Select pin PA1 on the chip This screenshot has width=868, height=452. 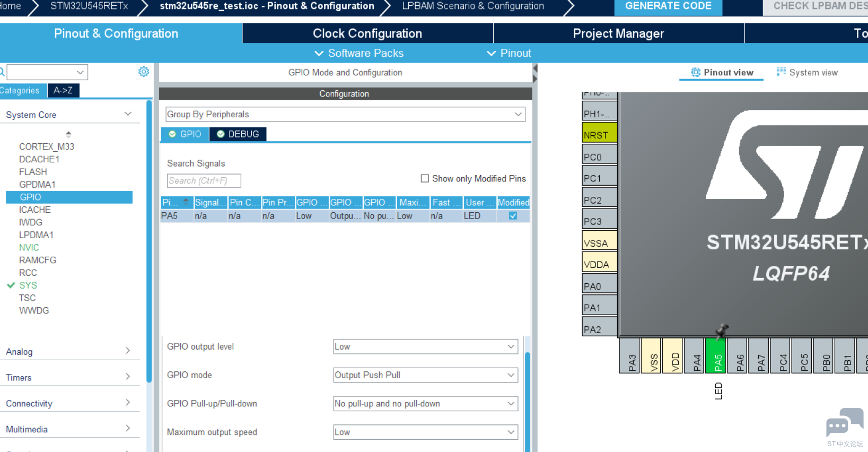point(600,305)
